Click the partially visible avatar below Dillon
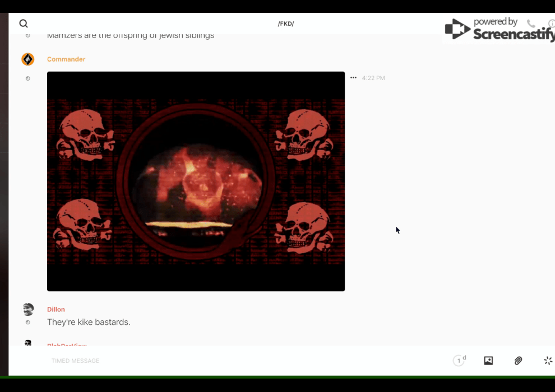 coord(28,342)
